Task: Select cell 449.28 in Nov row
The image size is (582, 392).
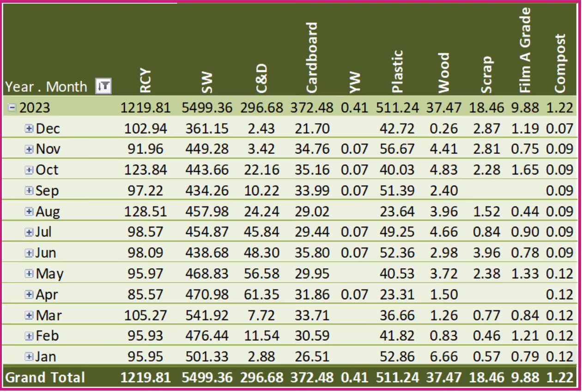Action: pos(207,149)
